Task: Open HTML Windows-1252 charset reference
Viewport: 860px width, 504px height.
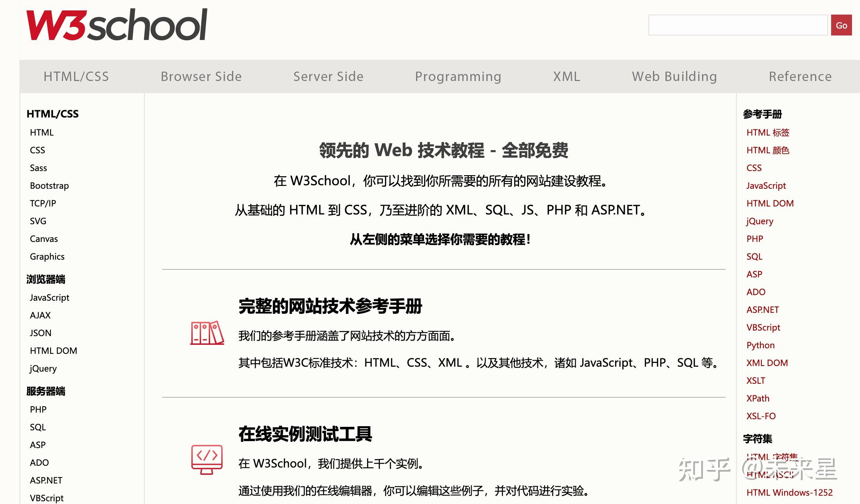Action: click(790, 492)
